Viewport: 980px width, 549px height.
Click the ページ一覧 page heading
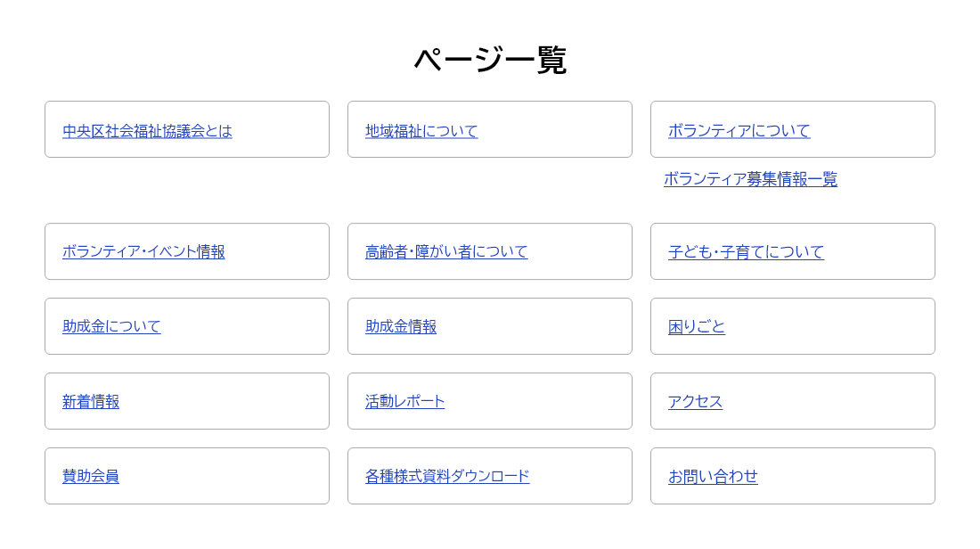click(490, 61)
